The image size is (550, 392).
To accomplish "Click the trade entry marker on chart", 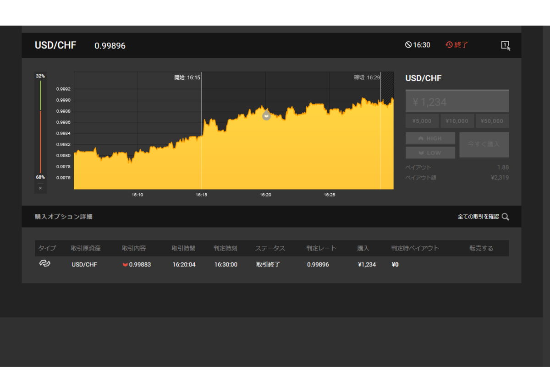I will [x=266, y=116].
